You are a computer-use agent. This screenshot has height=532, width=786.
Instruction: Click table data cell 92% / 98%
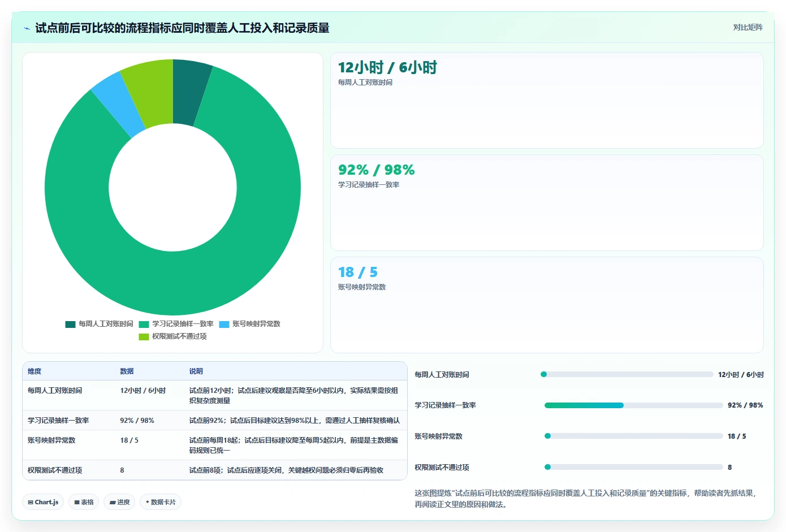[x=137, y=421]
